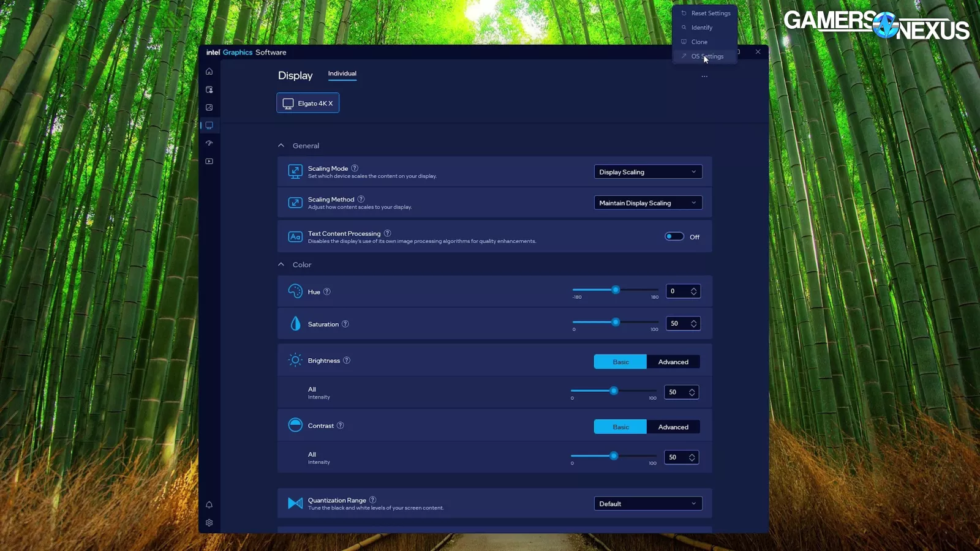Select Clone in the context menu
980x551 pixels.
[x=699, y=42]
